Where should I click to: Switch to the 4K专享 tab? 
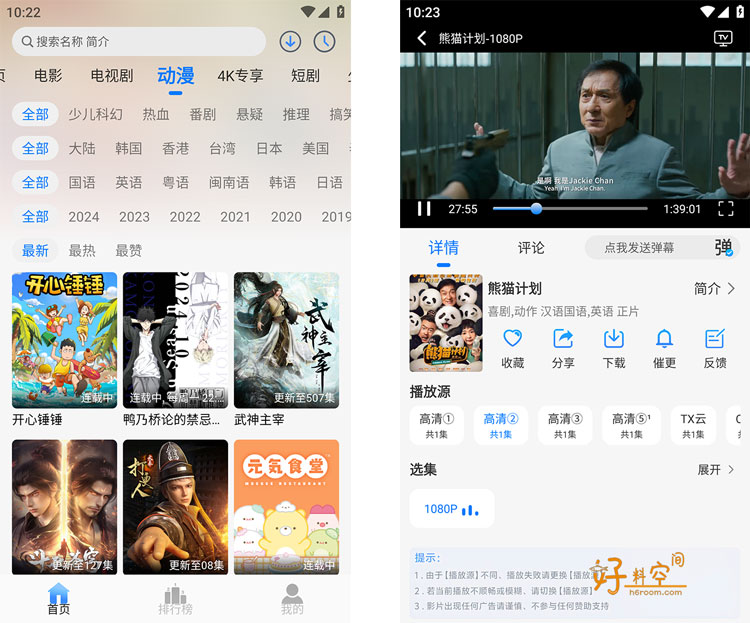[x=240, y=76]
